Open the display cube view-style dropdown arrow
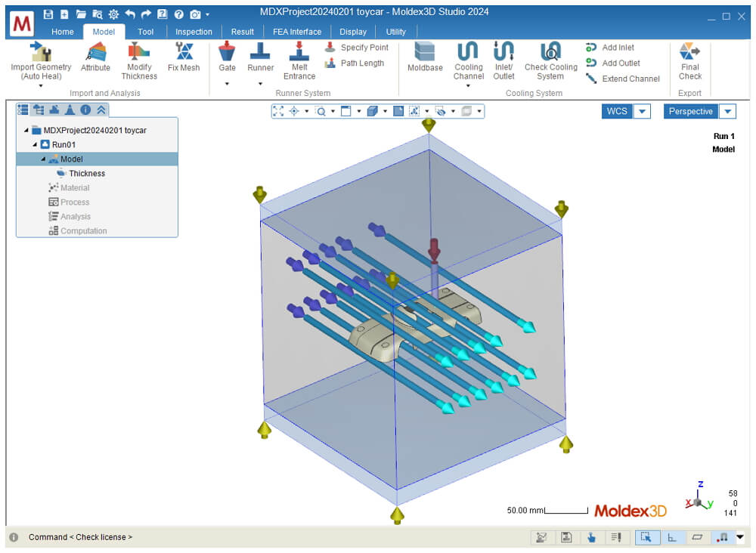The width and height of the screenshot is (756, 553). pos(385,111)
